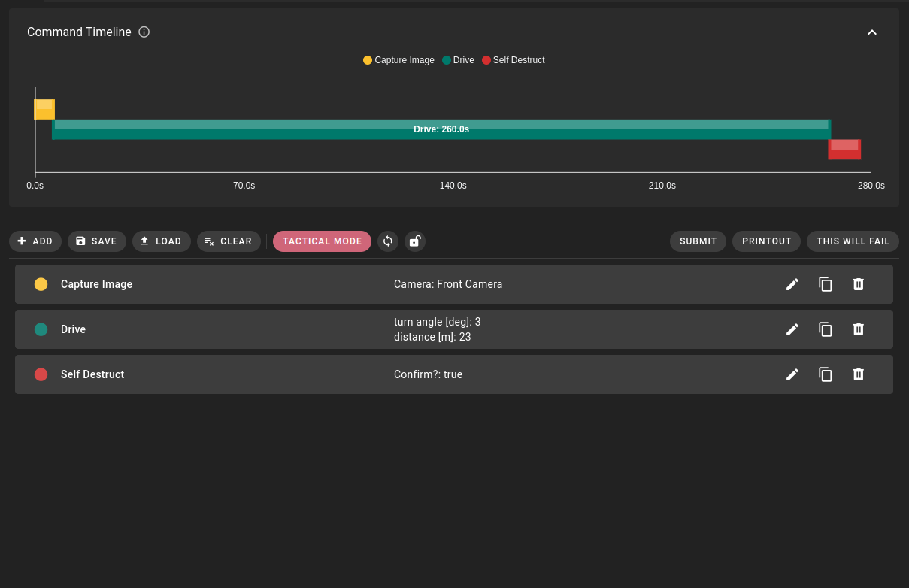The image size is (909, 588).
Task: Select the Drive 260.0s timeline bar
Action: [441, 129]
